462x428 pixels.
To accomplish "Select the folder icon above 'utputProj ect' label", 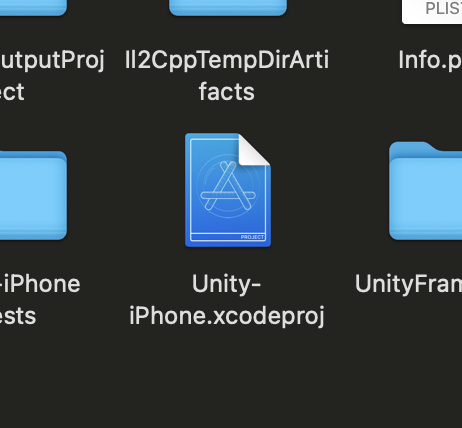I will pyautogui.click(x=33, y=7).
